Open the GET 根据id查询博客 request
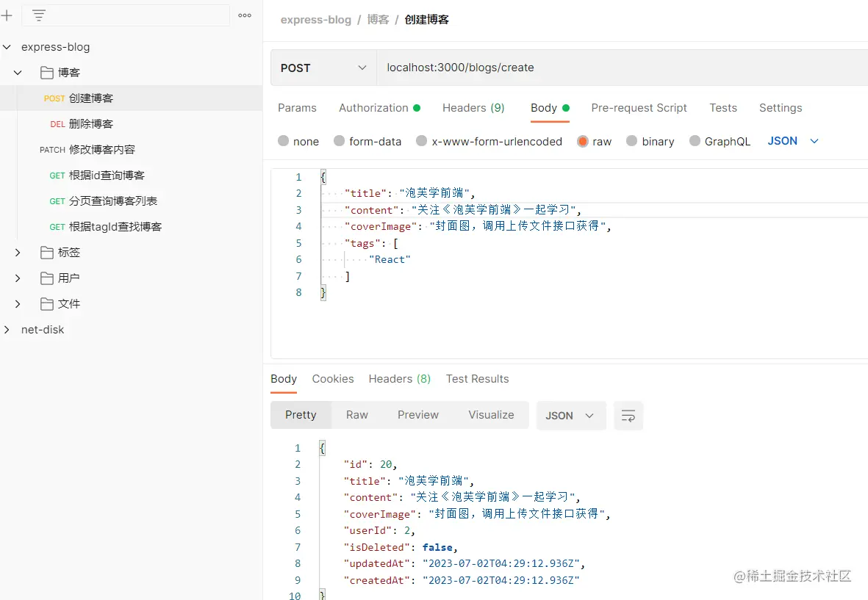 (132, 176)
